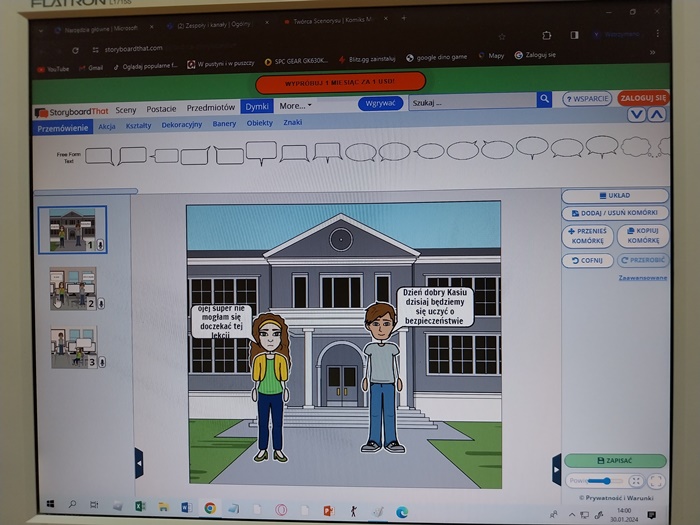
Task: Click the Wgrywać upload button
Action: pyautogui.click(x=380, y=104)
